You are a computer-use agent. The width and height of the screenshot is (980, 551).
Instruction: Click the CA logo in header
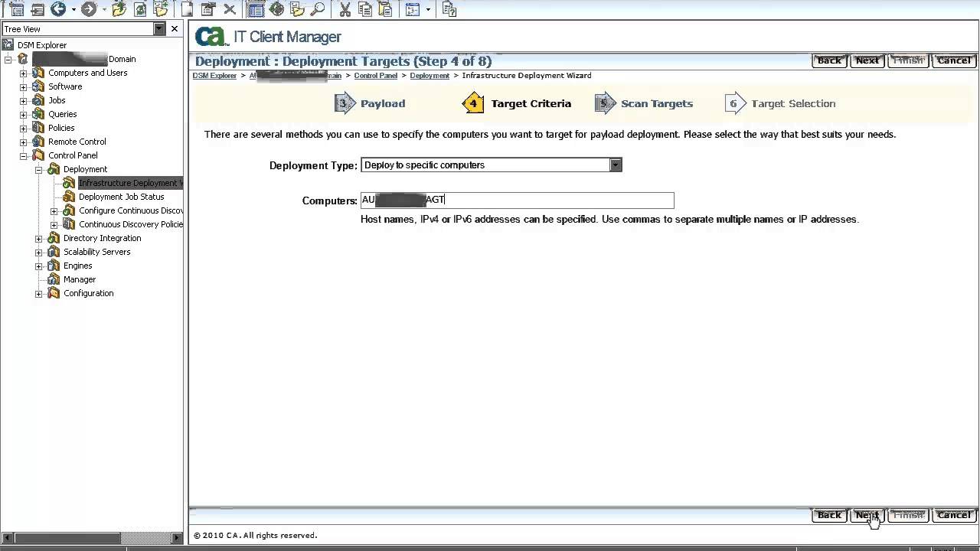211,37
